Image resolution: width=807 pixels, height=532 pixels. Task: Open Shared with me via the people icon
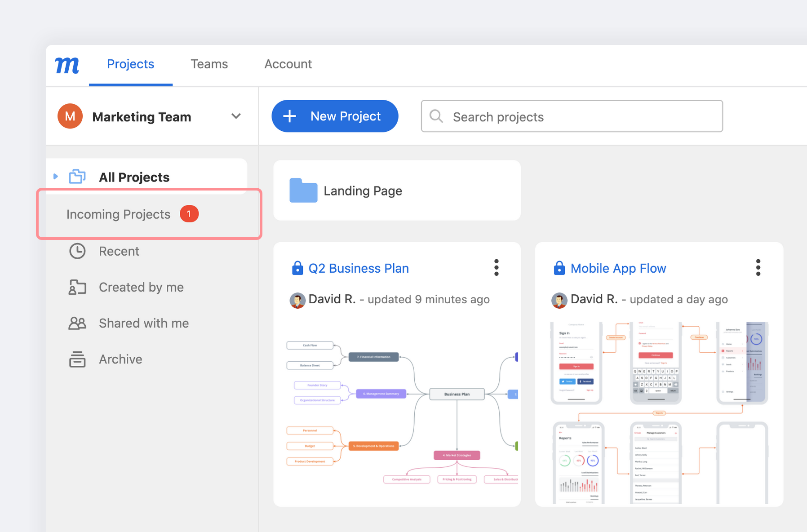[x=77, y=323]
